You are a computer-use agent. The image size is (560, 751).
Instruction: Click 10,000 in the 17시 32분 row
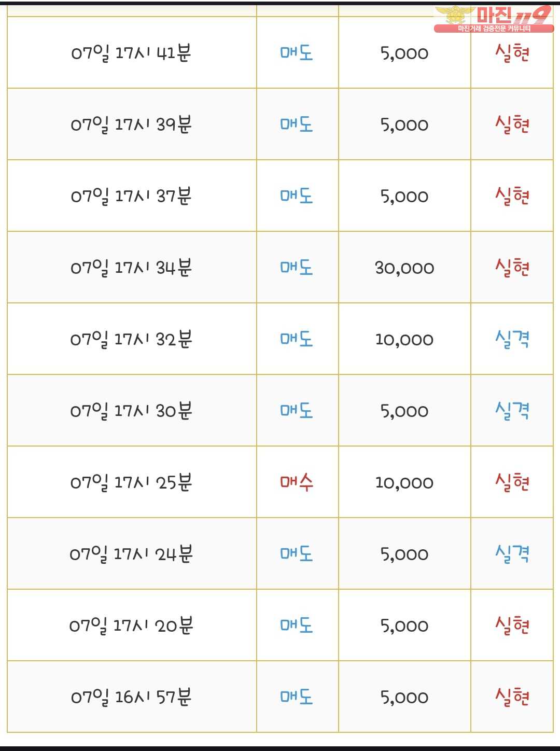point(404,339)
